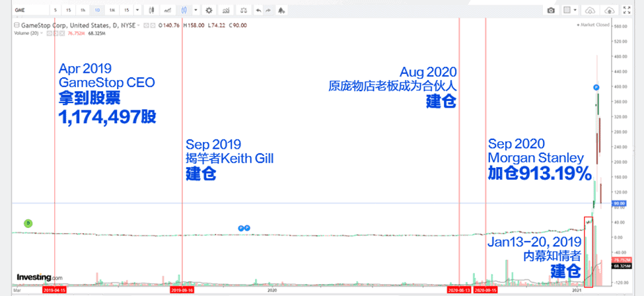This screenshot has width=644, height=296.
Task: Click the 2020-08-13 date label
Action: coord(459,290)
